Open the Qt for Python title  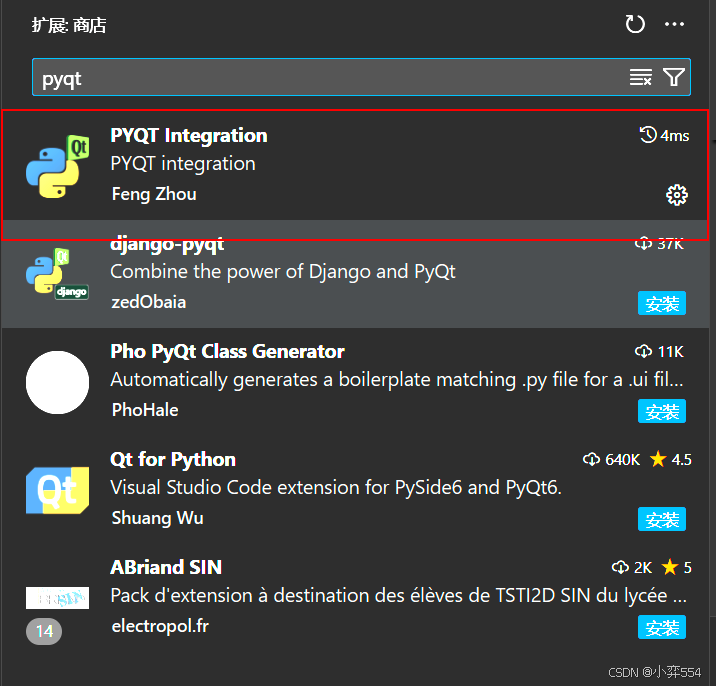point(173,459)
